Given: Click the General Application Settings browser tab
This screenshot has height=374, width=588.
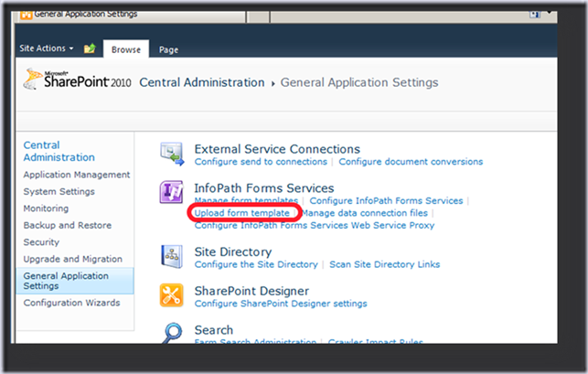Looking at the screenshot, I should (x=133, y=16).
